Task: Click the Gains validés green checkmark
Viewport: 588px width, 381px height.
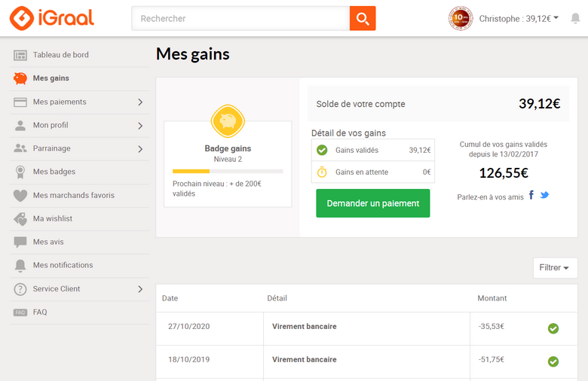Action: click(322, 150)
